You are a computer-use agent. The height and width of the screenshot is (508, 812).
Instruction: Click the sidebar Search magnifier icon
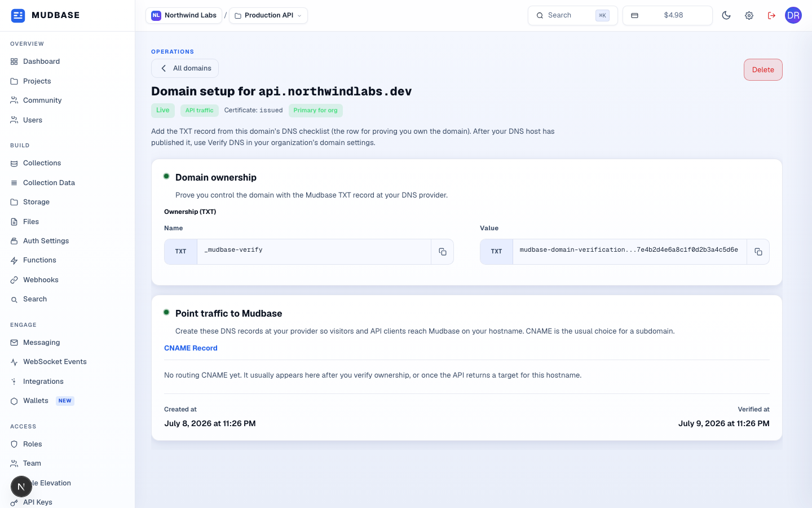point(14,299)
